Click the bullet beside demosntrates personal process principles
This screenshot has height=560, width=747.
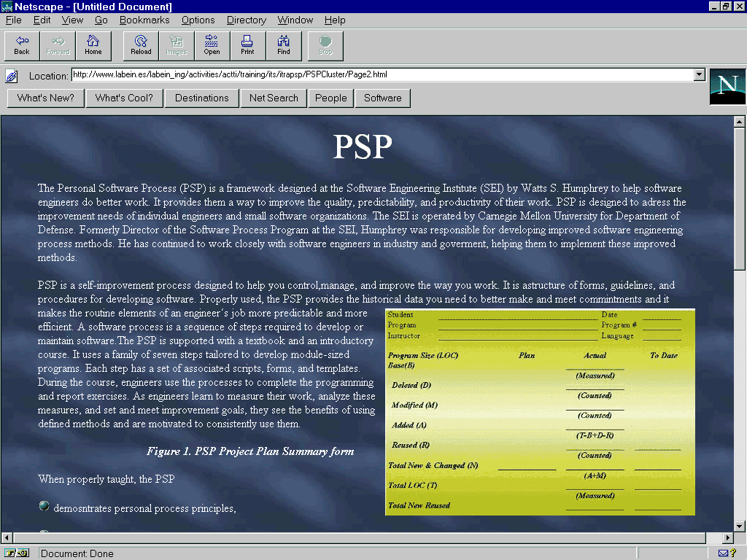44,506
